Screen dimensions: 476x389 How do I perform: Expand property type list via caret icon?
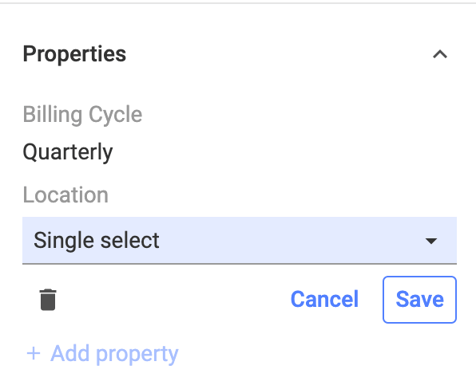pos(431,241)
